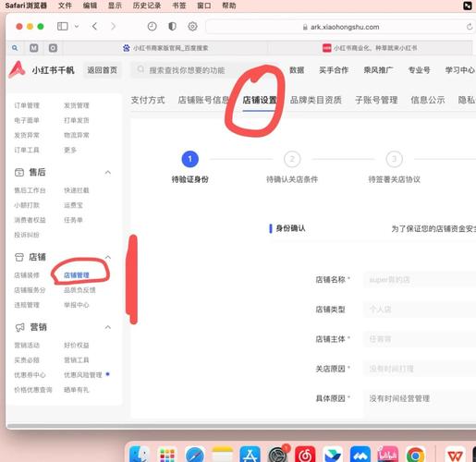
Task: Click the 小红书千帆 logo icon
Action: 17,69
